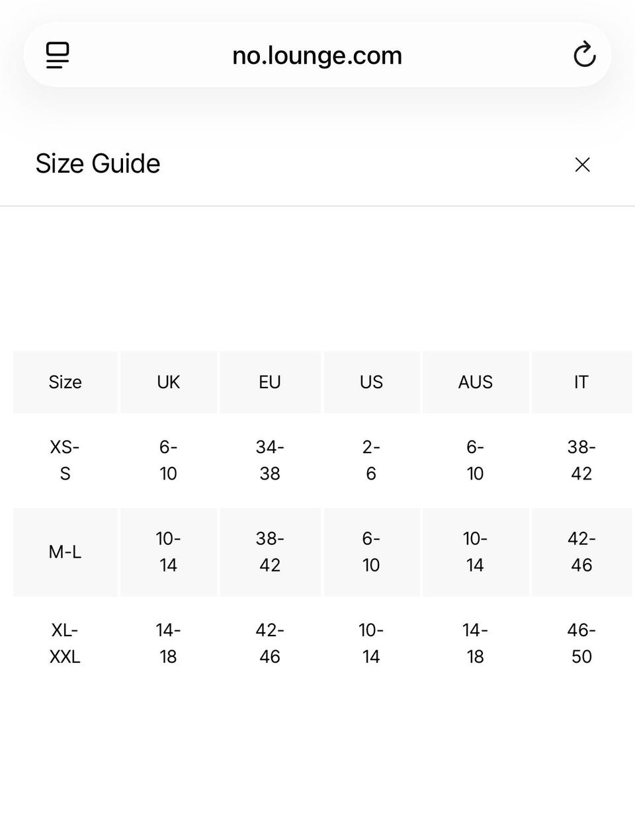
Task: Click the IT 46-50 cell
Action: coord(581,644)
